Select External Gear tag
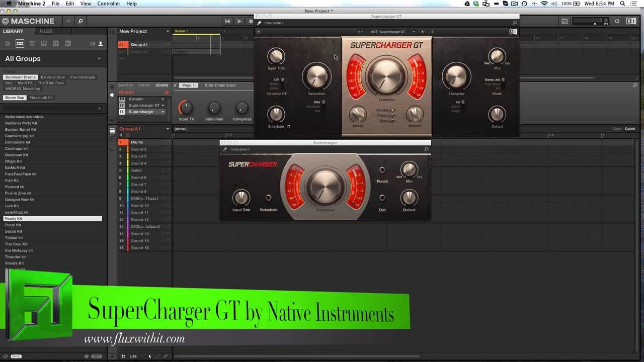Viewport: 644px width, 362px height. click(53, 77)
